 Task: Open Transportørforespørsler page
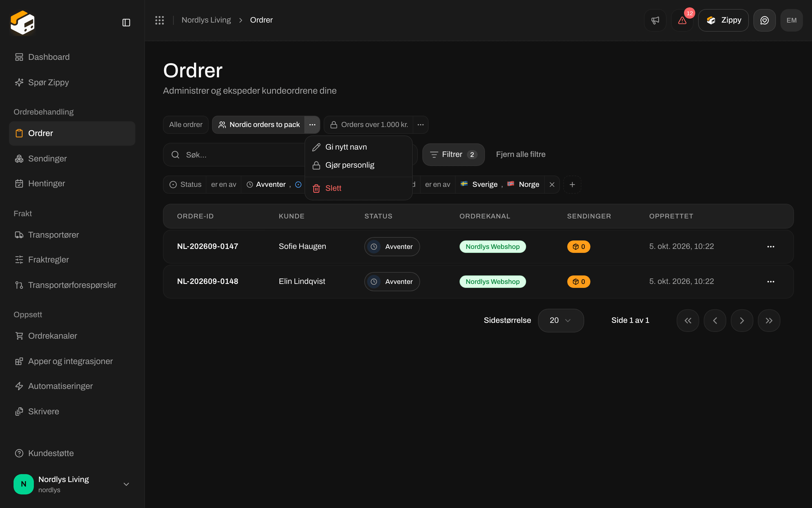click(x=72, y=285)
